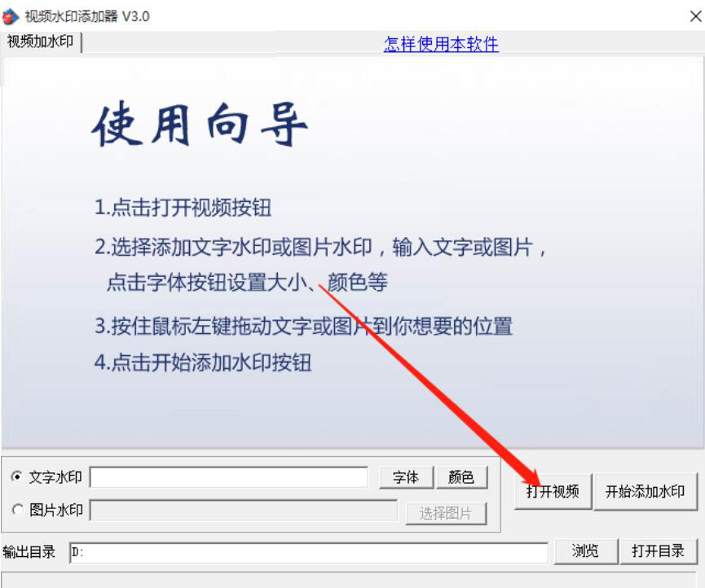Open the 颜色 color picker button
This screenshot has width=705, height=588.
[x=462, y=477]
